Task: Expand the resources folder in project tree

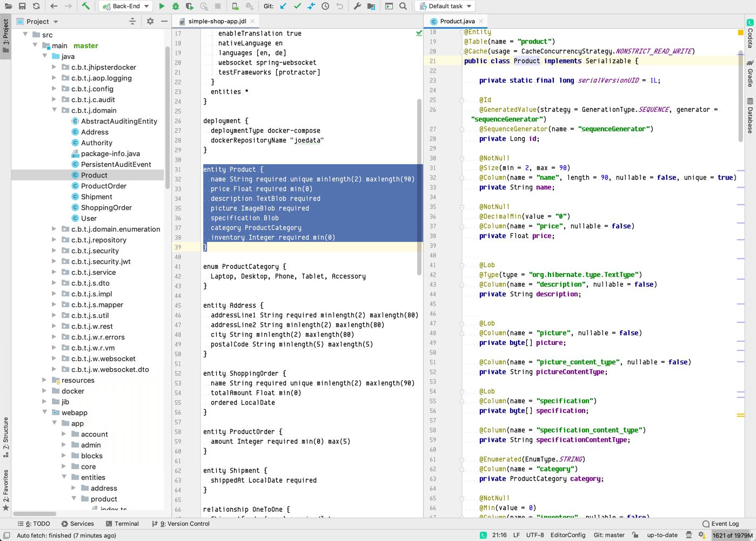Action: (x=45, y=380)
